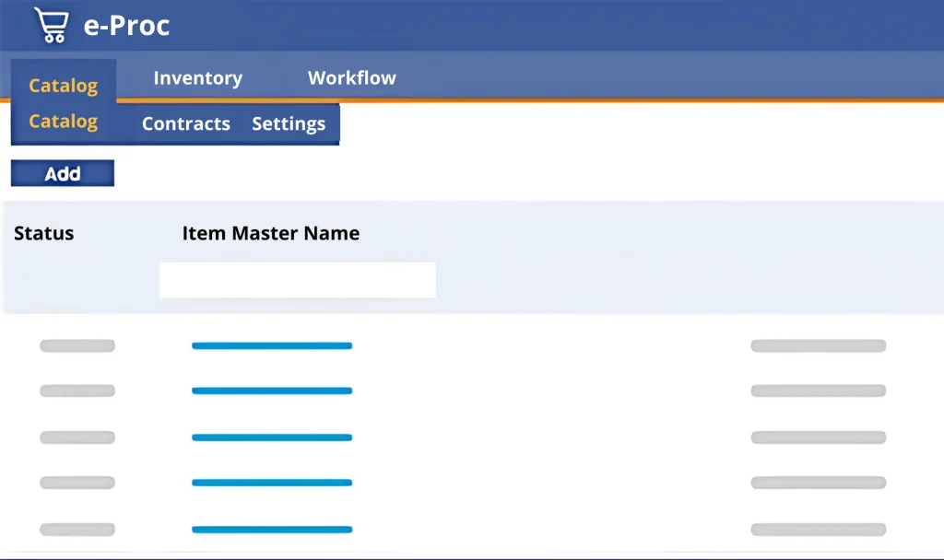Choose Catalog in the sub-menu bar

[x=63, y=122]
